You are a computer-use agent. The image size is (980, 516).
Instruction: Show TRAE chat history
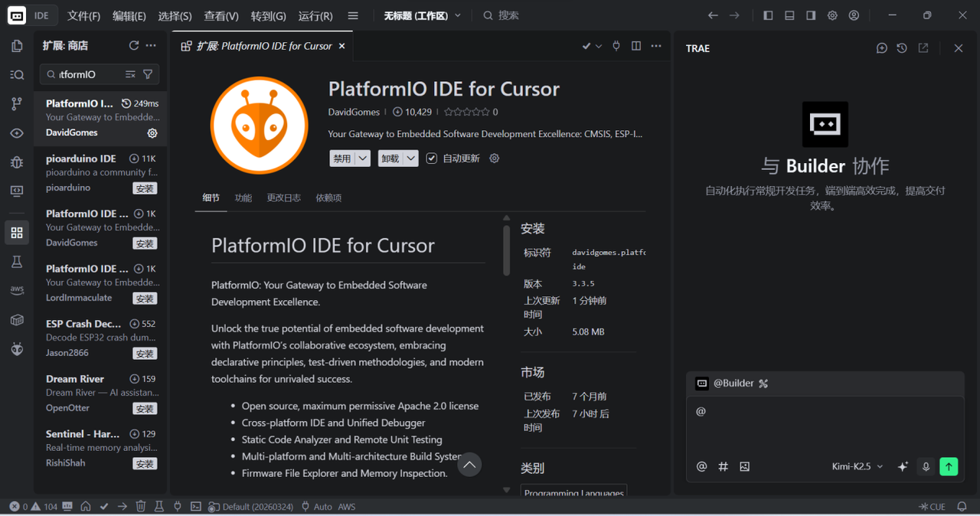pyautogui.click(x=902, y=48)
